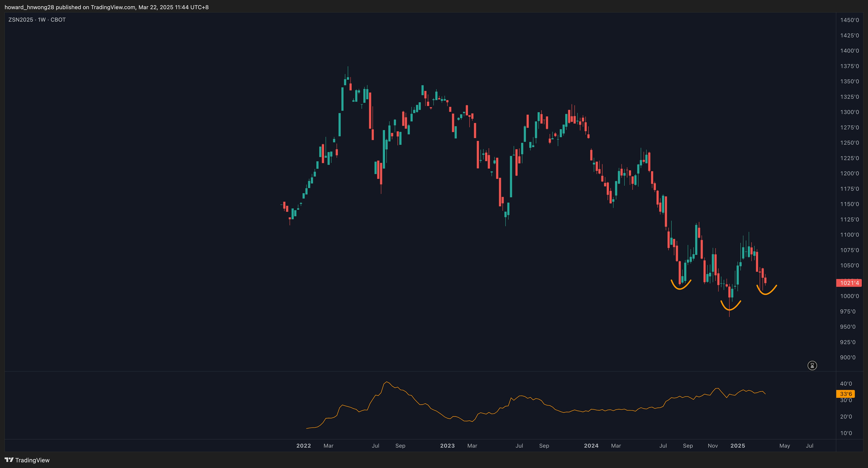868x468 pixels.
Task: Click the TradingView logo at bottom left
Action: pyautogui.click(x=27, y=460)
